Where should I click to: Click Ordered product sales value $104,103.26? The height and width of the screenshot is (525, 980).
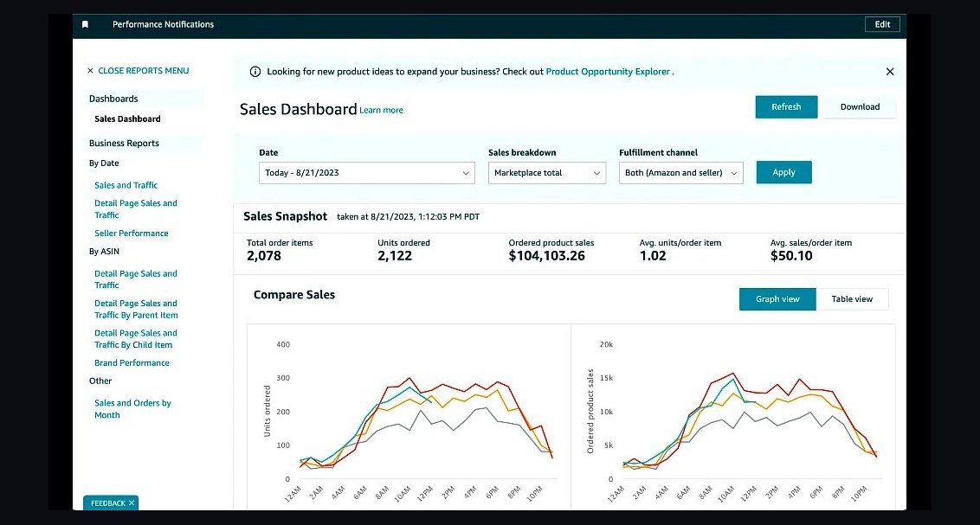(547, 256)
